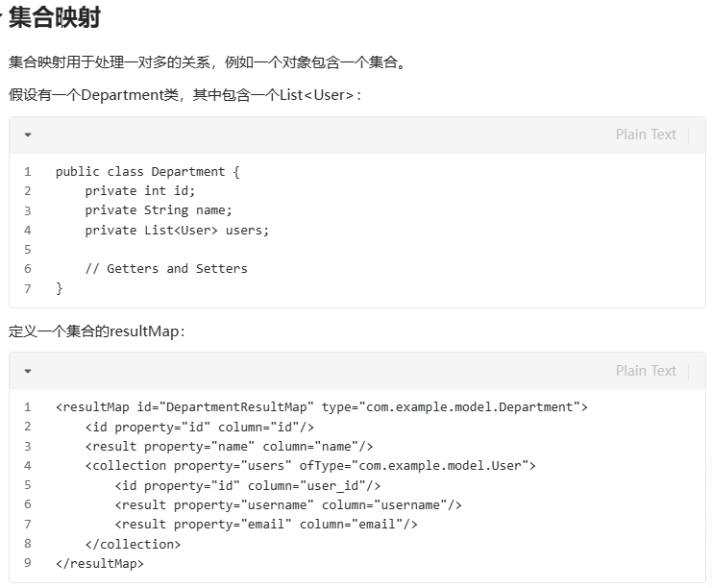Image resolution: width=712 pixels, height=588 pixels.
Task: Click the '<resultMap id="DepartmentResultMap"' line
Action: (x=322, y=407)
